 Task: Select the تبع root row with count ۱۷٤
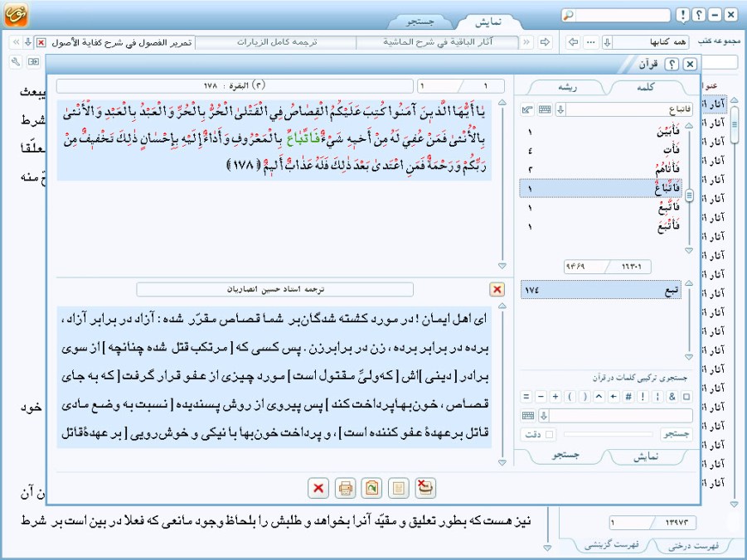click(x=601, y=290)
